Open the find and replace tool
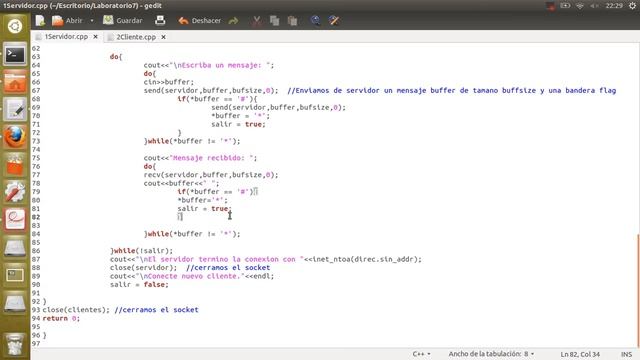The height and width of the screenshot is (360, 640). click(334, 20)
